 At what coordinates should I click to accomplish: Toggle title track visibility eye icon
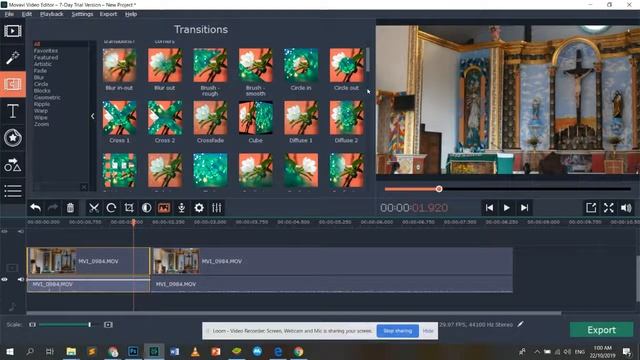coord(4,231)
